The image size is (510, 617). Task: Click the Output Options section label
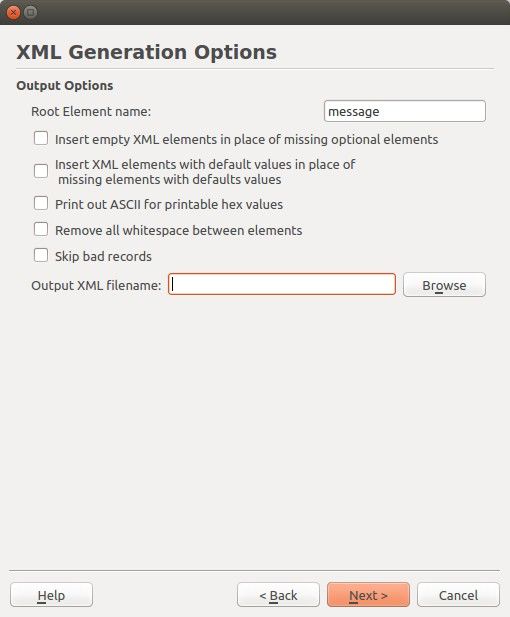click(65, 85)
